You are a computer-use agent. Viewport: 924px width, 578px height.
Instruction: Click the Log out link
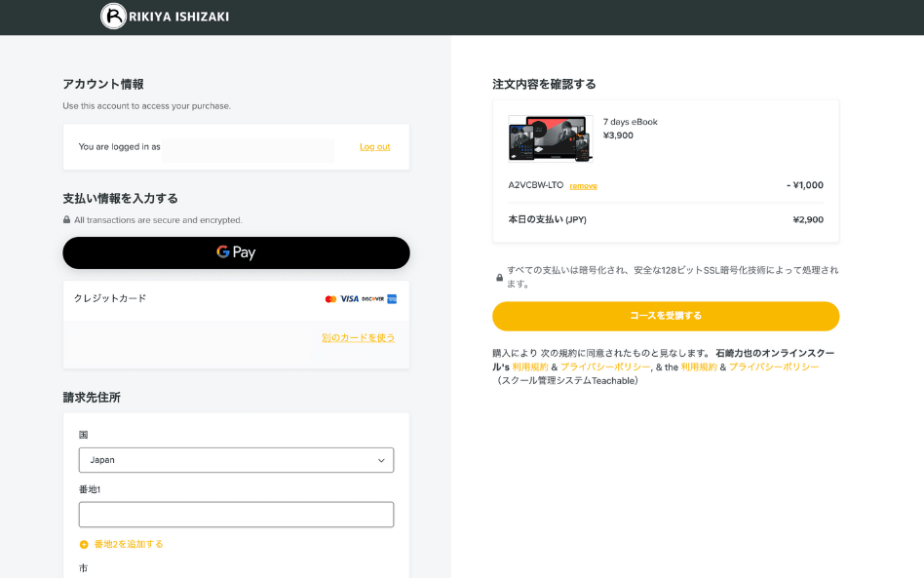tap(374, 147)
